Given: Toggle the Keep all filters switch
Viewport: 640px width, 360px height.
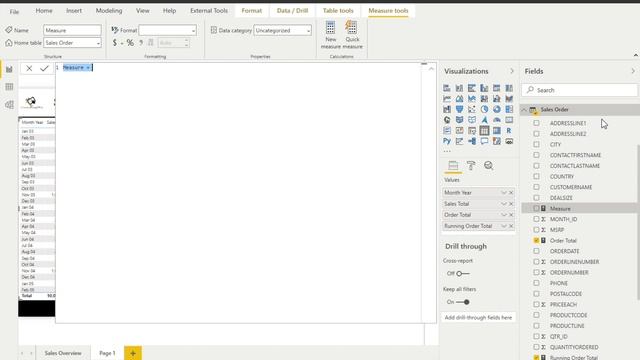Looking at the screenshot, I should 463,302.
